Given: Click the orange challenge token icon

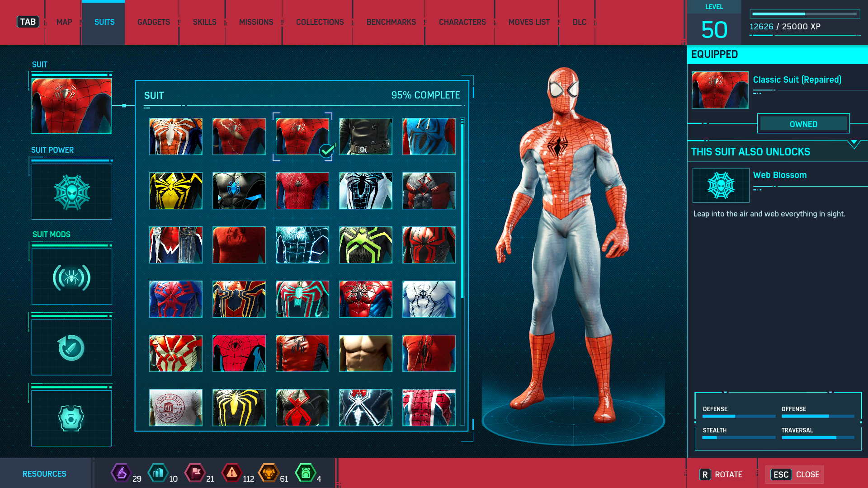Looking at the screenshot, I should (269, 473).
